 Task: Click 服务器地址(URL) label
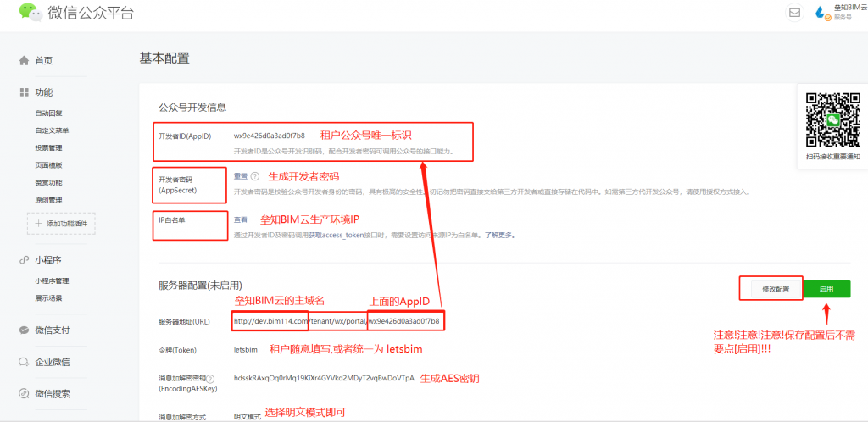[x=184, y=321]
